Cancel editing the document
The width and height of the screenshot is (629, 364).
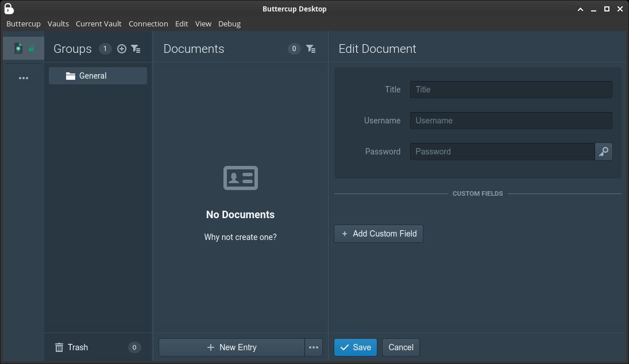click(x=401, y=347)
